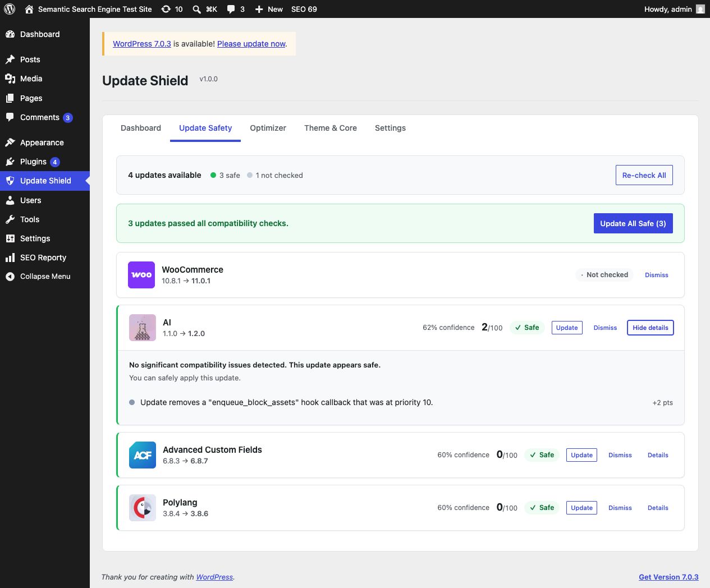
Task: Click the Comments bubble icon in sidebar
Action: (x=10, y=117)
